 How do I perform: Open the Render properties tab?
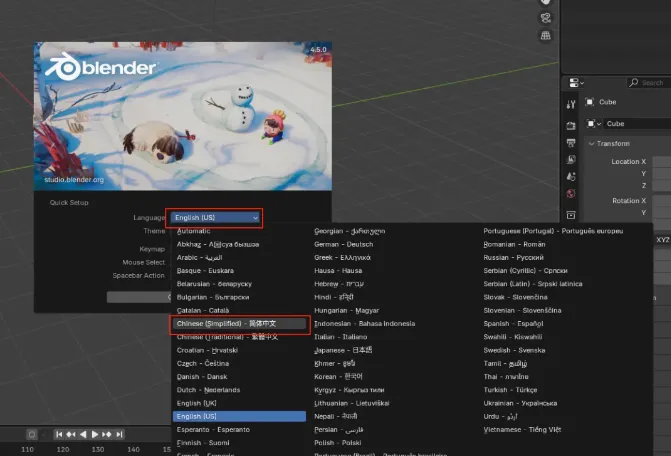coord(571,125)
